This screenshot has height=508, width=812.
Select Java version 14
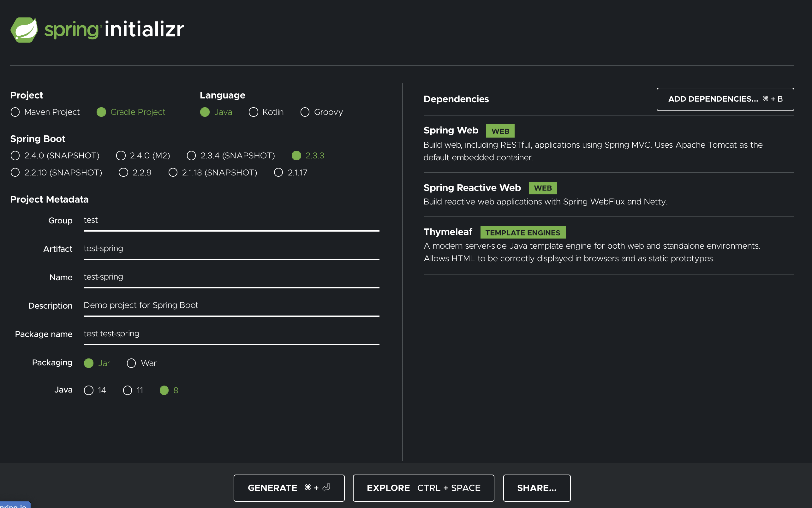[89, 390]
